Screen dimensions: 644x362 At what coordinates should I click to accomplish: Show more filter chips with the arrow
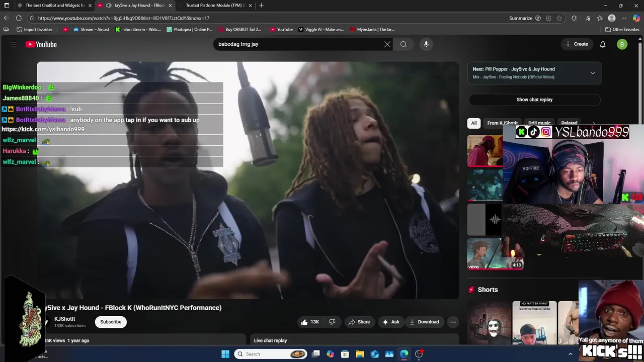594,123
